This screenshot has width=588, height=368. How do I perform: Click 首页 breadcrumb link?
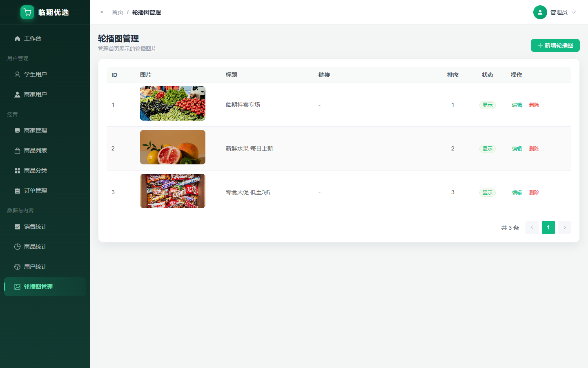[118, 12]
